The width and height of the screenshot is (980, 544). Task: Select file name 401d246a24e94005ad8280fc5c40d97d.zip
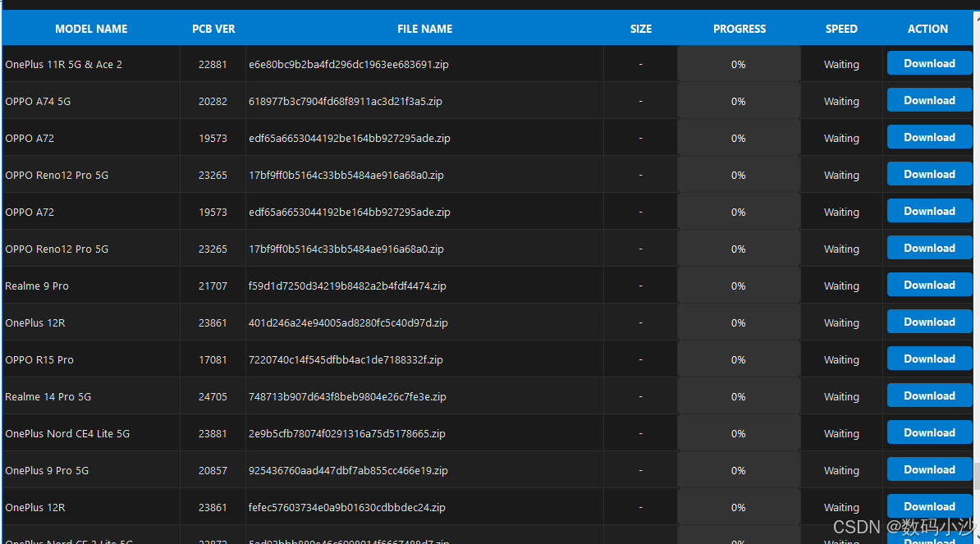pyautogui.click(x=348, y=323)
